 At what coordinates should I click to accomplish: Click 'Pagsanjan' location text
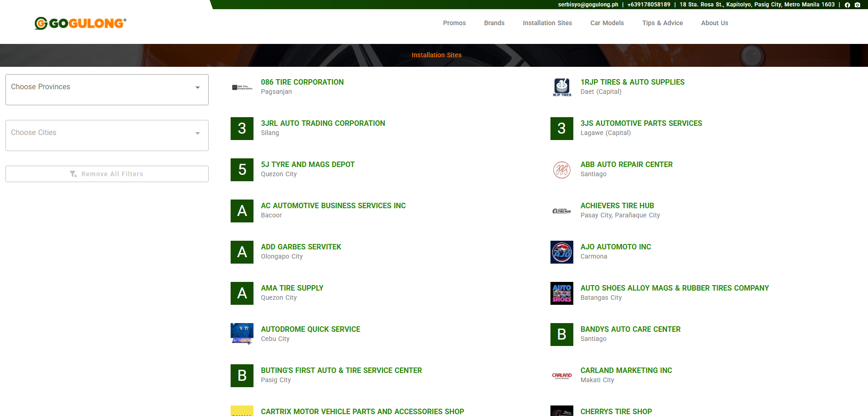[x=276, y=92]
